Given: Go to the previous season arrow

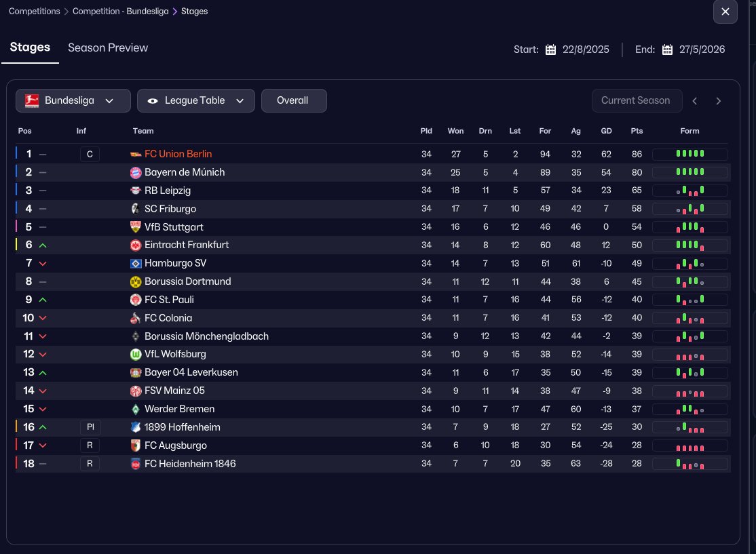Looking at the screenshot, I should (695, 101).
